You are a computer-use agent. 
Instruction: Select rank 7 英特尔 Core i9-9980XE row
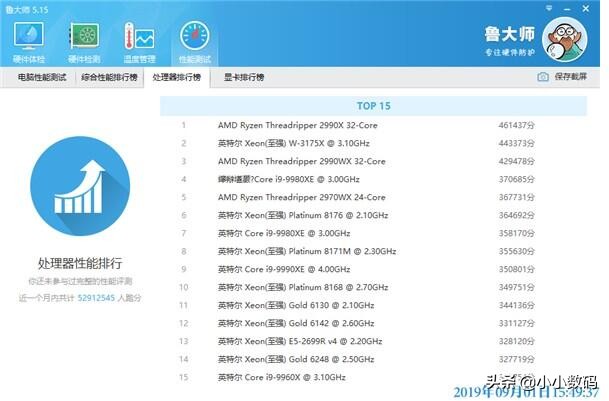coord(373,233)
